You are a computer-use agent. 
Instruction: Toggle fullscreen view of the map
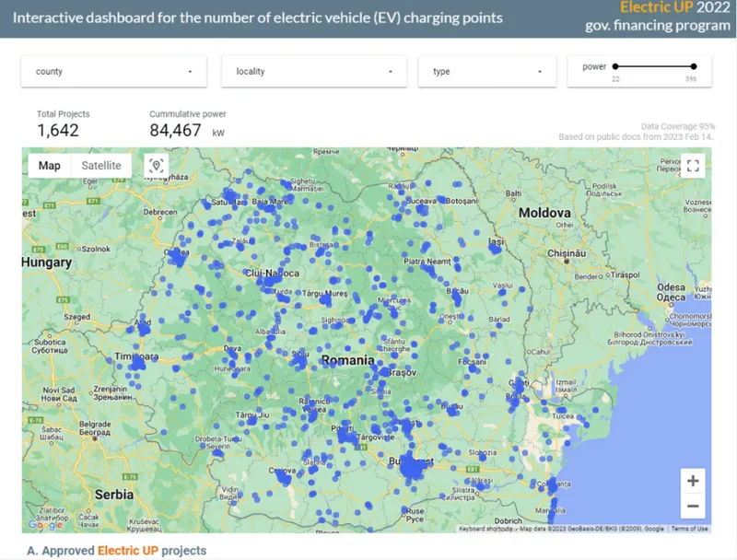coord(693,166)
